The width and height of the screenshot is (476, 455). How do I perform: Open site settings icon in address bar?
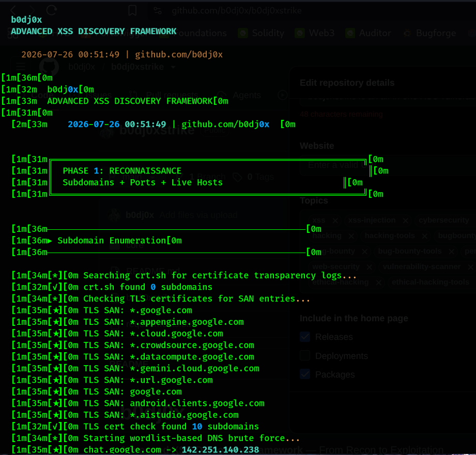[158, 11]
